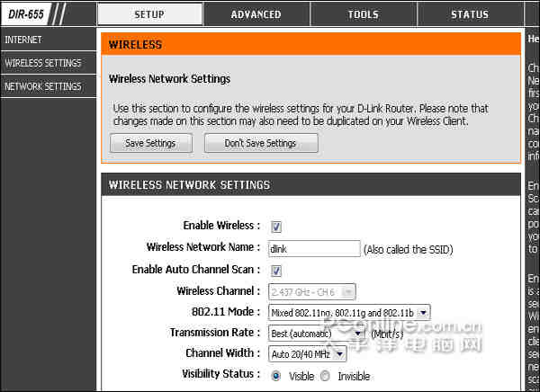
Task: Click the Wireless Network Name input field
Action: [x=314, y=248]
